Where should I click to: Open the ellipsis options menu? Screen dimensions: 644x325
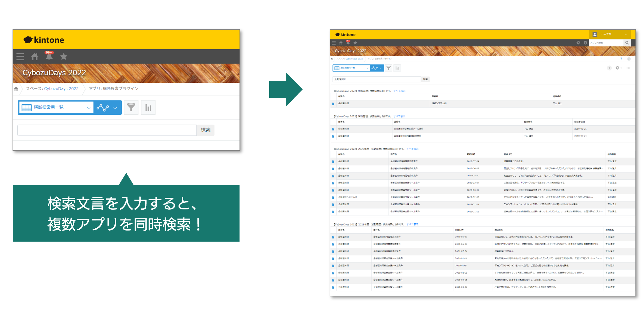point(629,68)
